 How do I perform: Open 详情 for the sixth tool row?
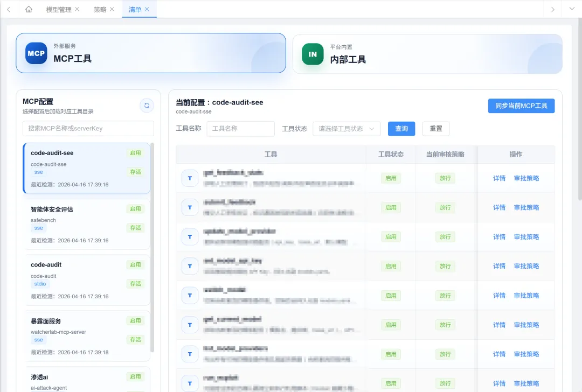pos(499,325)
